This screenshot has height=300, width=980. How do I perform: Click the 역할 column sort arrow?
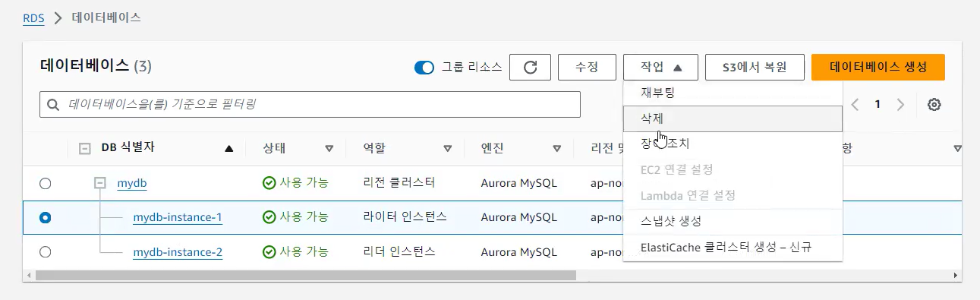click(x=447, y=148)
